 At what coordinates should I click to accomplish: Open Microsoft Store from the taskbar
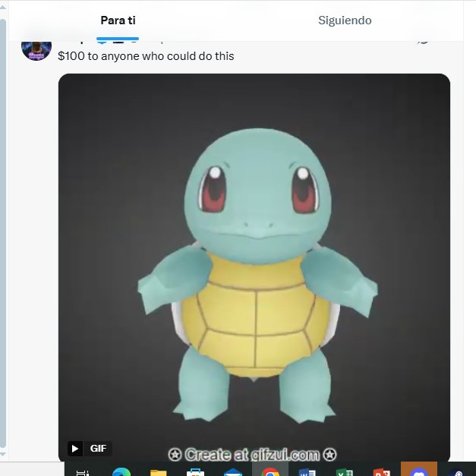tap(195, 472)
